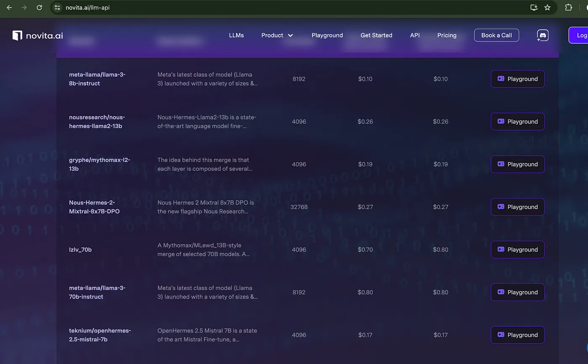Click the novita.ai logo

click(38, 35)
